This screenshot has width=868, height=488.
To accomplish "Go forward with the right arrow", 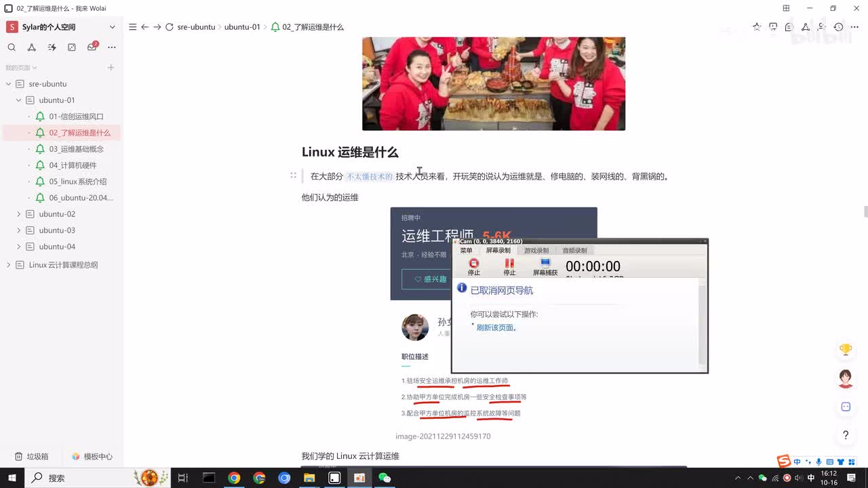I will (157, 27).
